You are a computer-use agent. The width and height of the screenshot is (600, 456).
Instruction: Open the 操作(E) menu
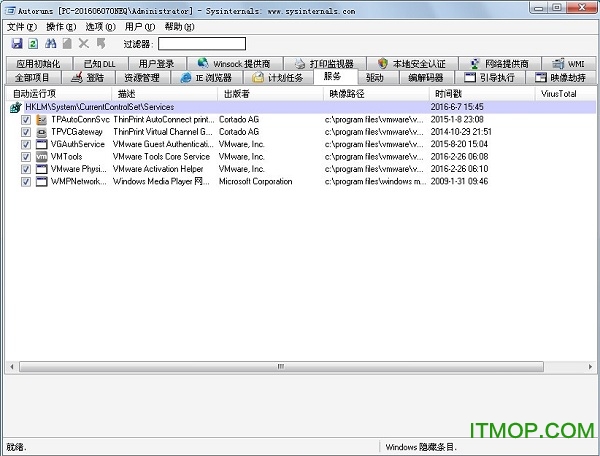coord(61,27)
